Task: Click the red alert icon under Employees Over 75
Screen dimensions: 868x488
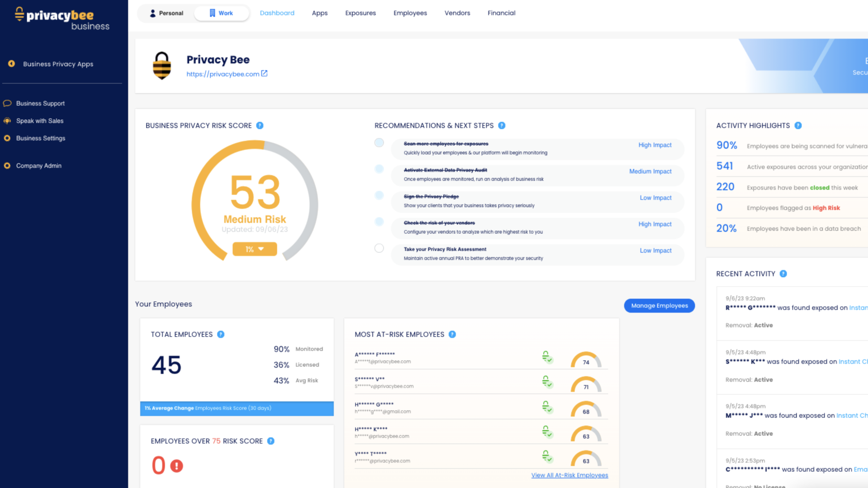Action: pyautogui.click(x=177, y=466)
